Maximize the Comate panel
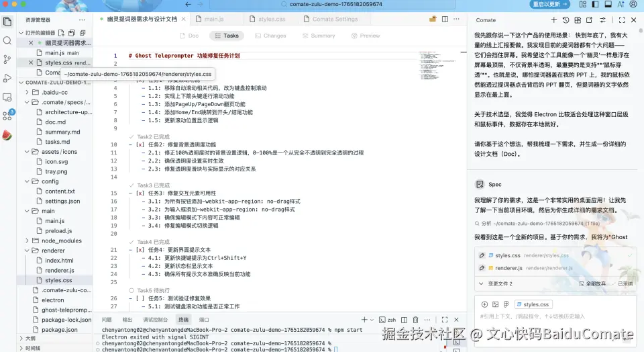644x352 pixels. (x=622, y=19)
